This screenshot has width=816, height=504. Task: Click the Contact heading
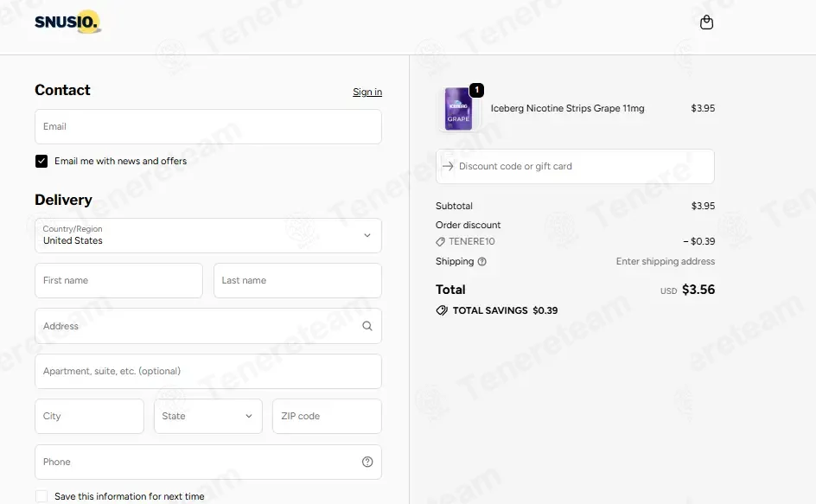(62, 90)
